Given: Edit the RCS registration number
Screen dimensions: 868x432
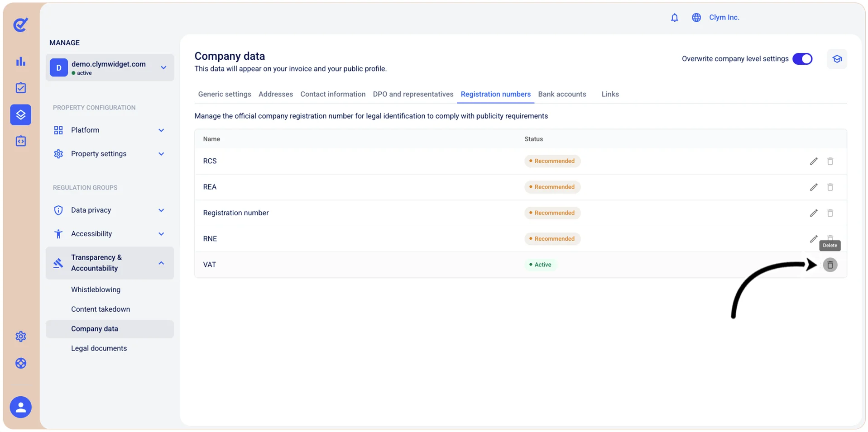Looking at the screenshot, I should pos(814,161).
